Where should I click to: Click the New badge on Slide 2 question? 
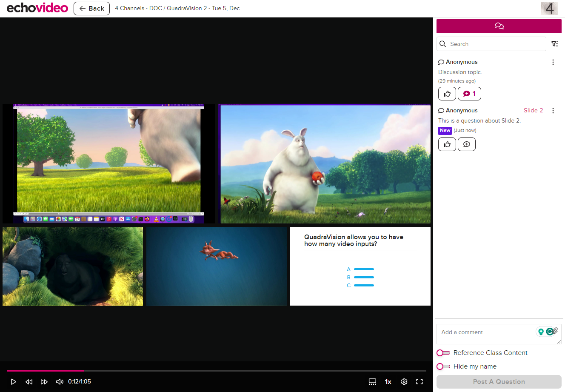tap(445, 131)
